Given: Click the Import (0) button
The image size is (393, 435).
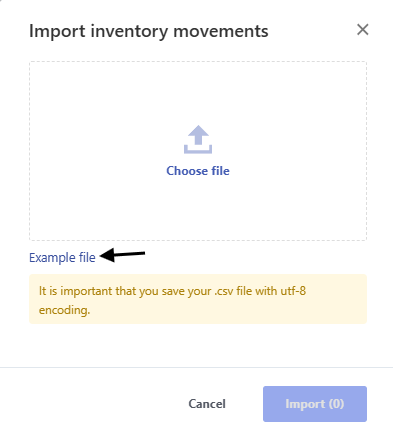Looking at the screenshot, I should [315, 404].
